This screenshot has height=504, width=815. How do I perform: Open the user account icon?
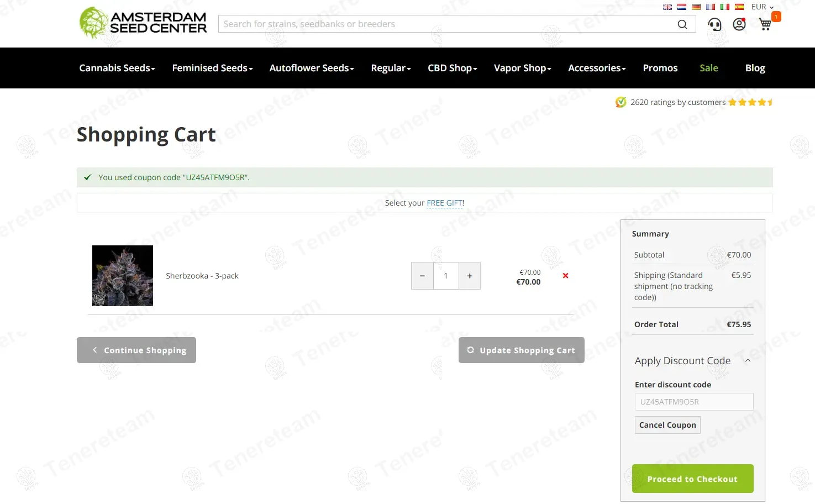tap(739, 24)
